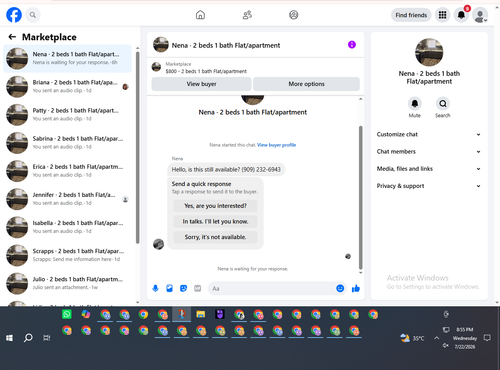Viewport: 500px width, 370px height.
Task: Go to the Home feed icon
Action: point(200,15)
